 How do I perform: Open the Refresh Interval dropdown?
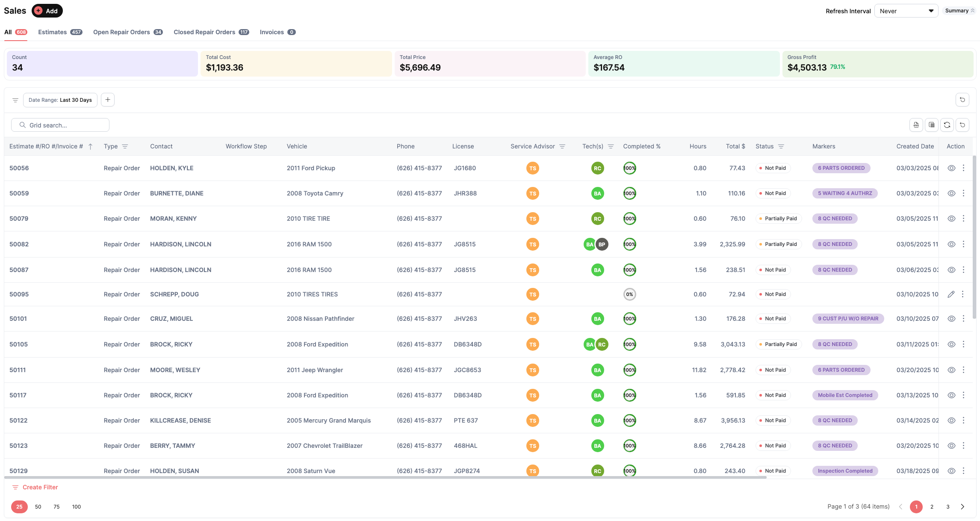click(x=906, y=11)
